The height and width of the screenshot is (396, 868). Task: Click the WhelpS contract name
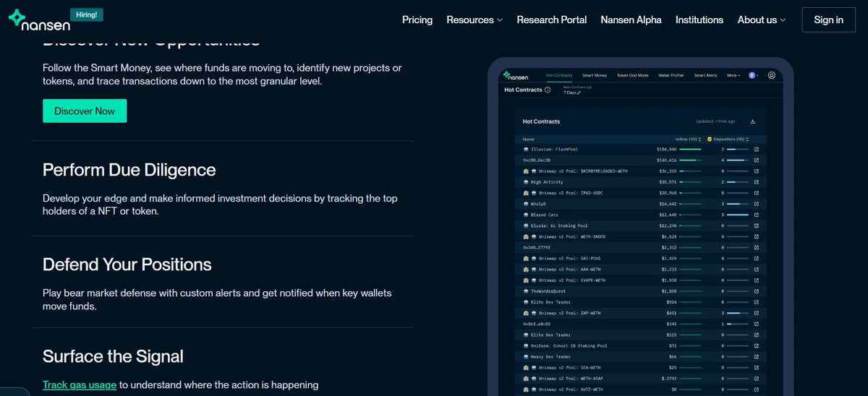(x=539, y=204)
